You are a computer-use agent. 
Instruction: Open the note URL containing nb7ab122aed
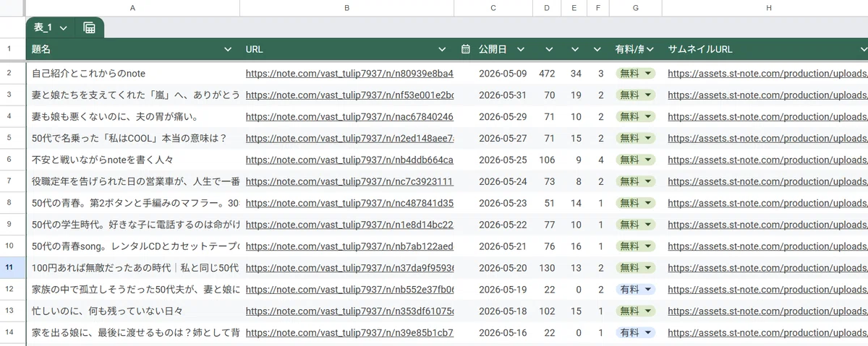tap(349, 247)
